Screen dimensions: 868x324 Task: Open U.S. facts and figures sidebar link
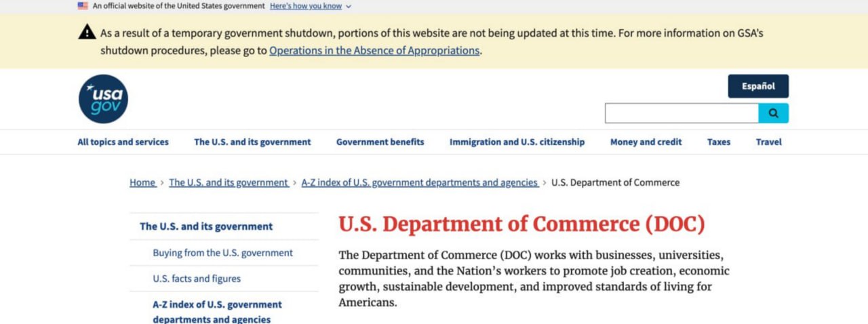click(x=197, y=279)
